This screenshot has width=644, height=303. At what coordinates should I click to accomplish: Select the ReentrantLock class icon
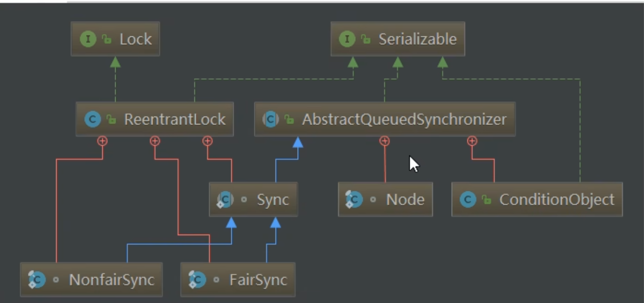pyautogui.click(x=92, y=119)
